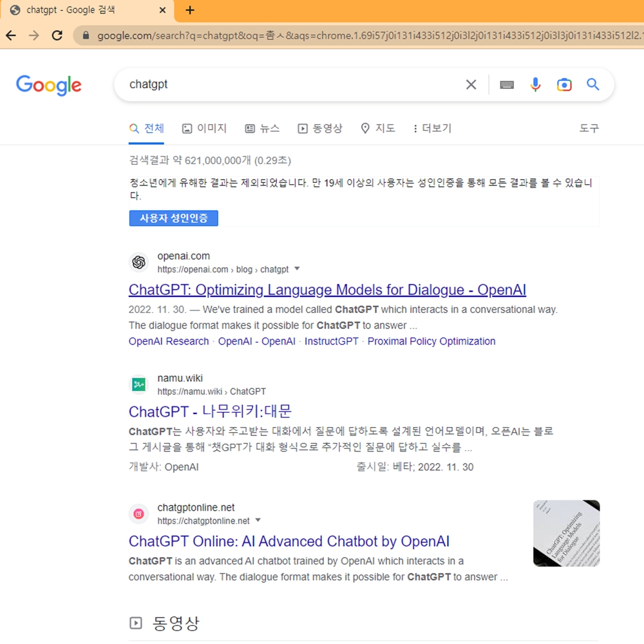The image size is (644, 644).
Task: Open a new browser tab with plus
Action: (x=190, y=10)
